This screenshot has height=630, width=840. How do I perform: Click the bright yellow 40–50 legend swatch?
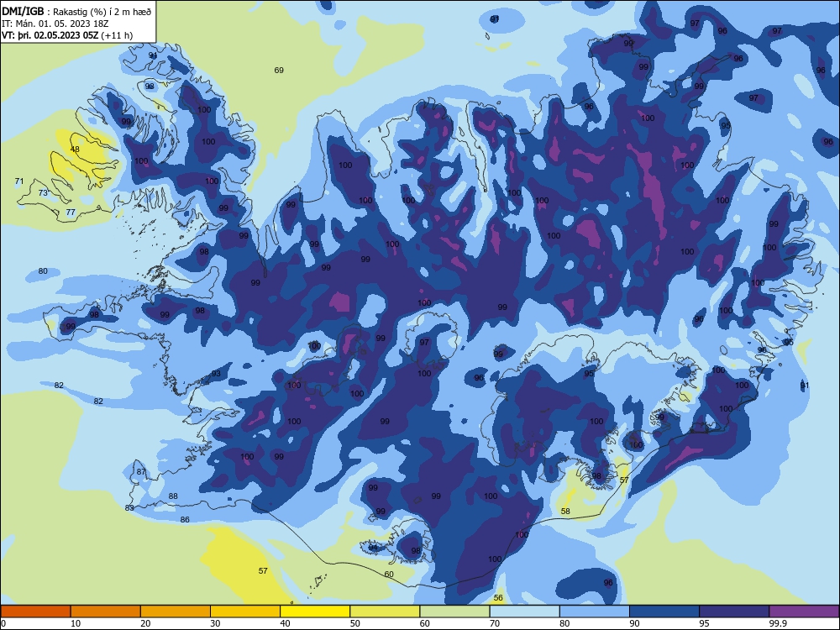coord(315,612)
